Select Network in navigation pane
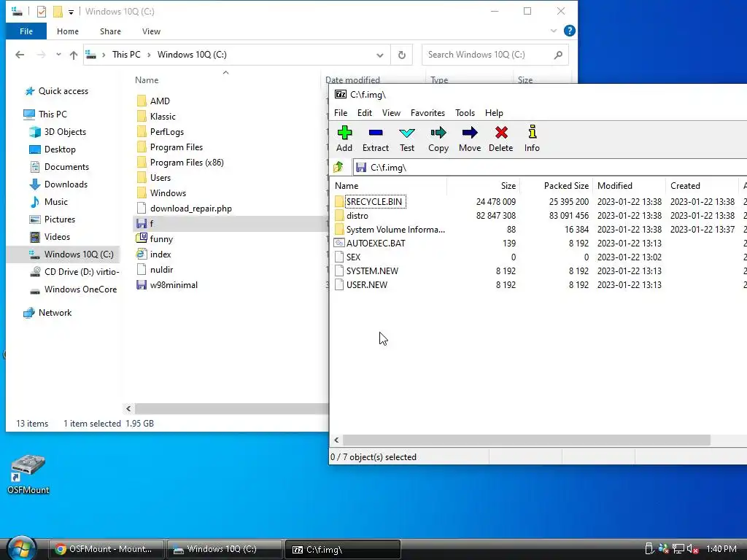 [55, 313]
